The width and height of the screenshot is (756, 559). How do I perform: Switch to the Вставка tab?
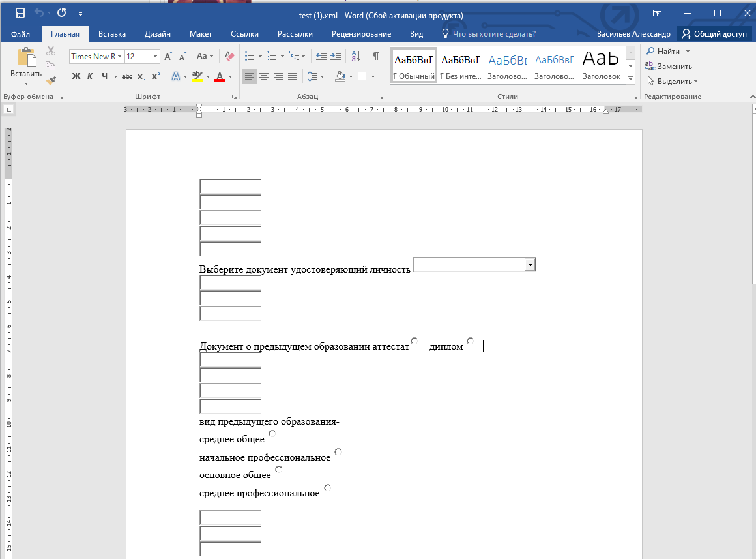coord(112,34)
